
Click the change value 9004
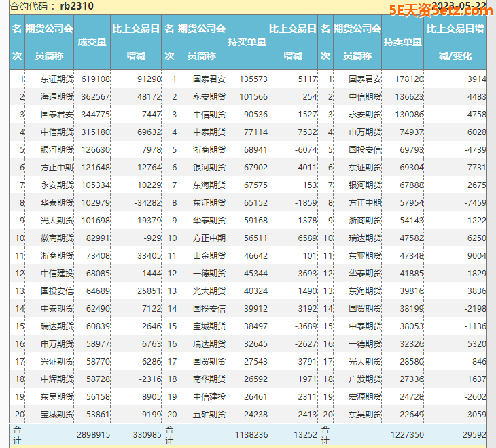coord(477,256)
